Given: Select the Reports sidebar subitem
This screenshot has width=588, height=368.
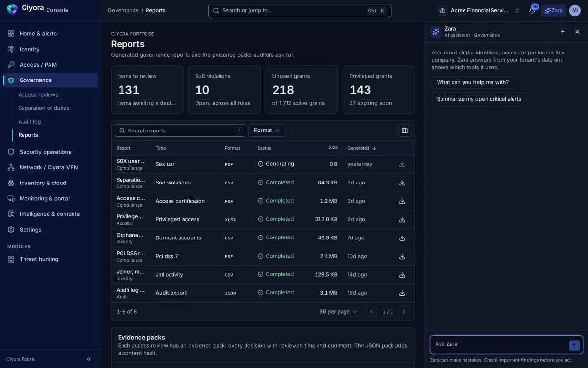Looking at the screenshot, I should point(28,135).
